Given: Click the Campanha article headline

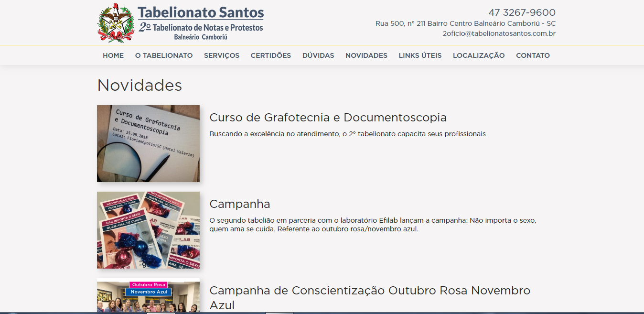Looking at the screenshot, I should point(240,204).
